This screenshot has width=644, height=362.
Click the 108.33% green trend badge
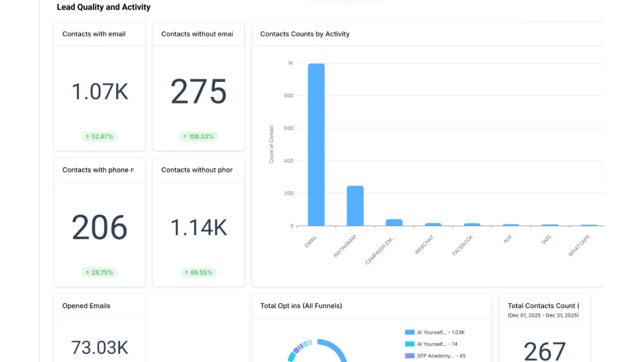(x=198, y=136)
